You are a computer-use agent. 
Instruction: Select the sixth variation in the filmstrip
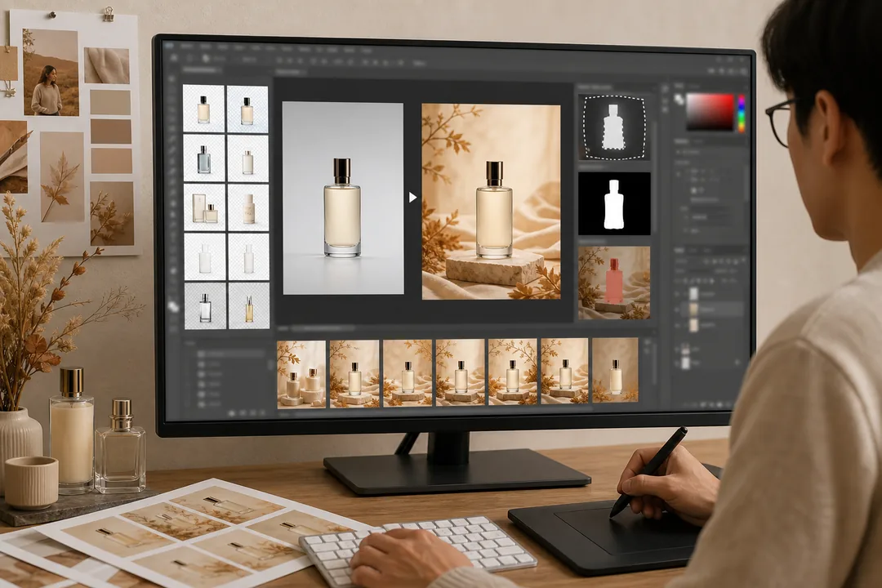coord(564,371)
